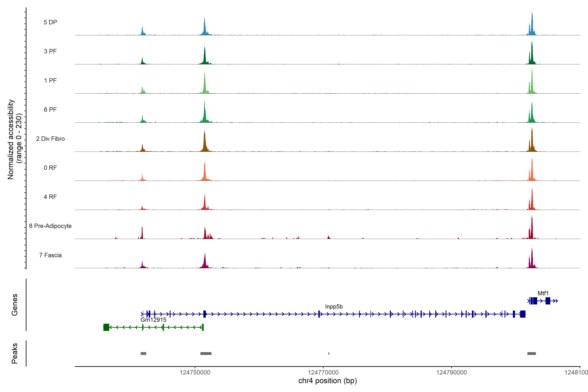The image size is (588, 392).
Task: Click the rightmost gray peak bar
Action: [x=531, y=353]
